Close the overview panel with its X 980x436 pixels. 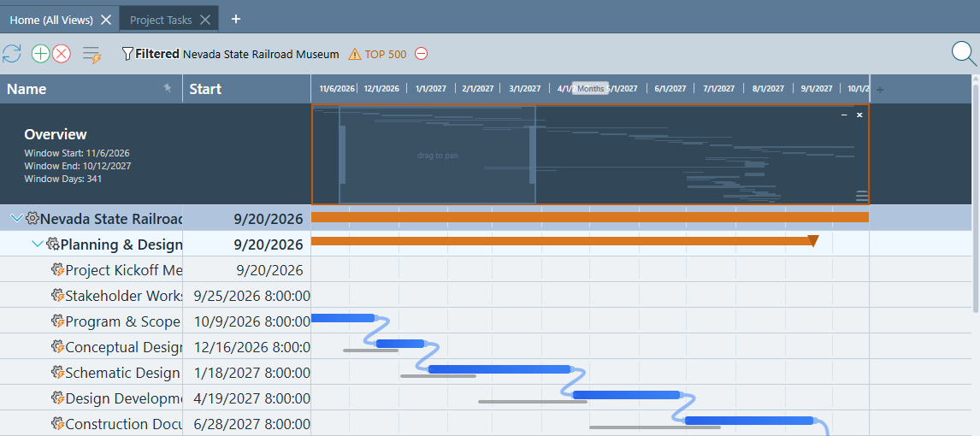point(859,115)
